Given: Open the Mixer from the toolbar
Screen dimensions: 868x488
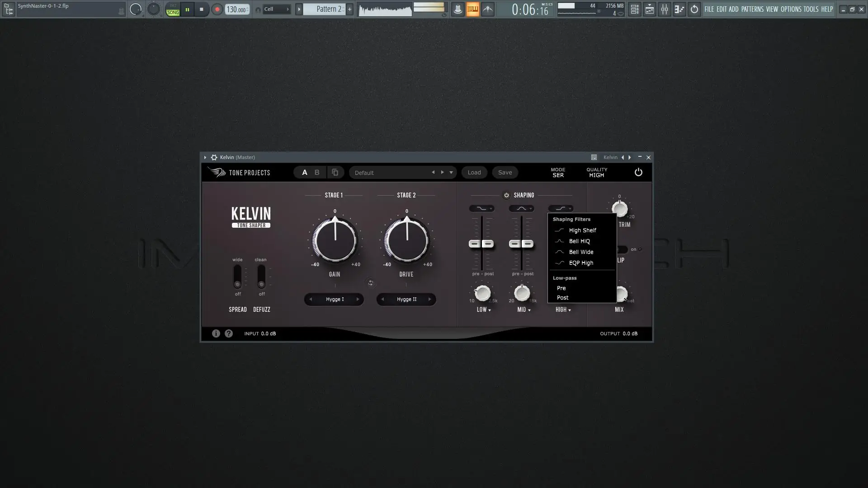Looking at the screenshot, I should (x=665, y=9).
